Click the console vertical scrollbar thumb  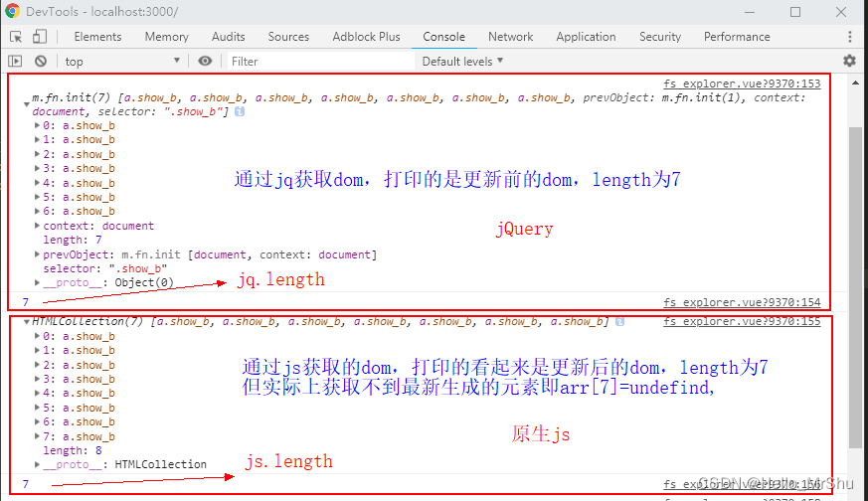pos(855,288)
